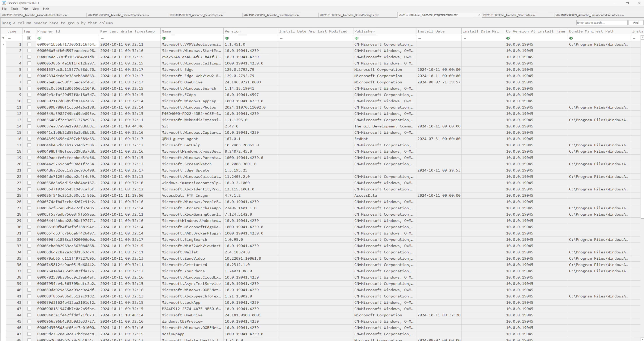The width and height of the screenshot is (644, 341).
Task: Open the Help menu
Action: point(46,9)
